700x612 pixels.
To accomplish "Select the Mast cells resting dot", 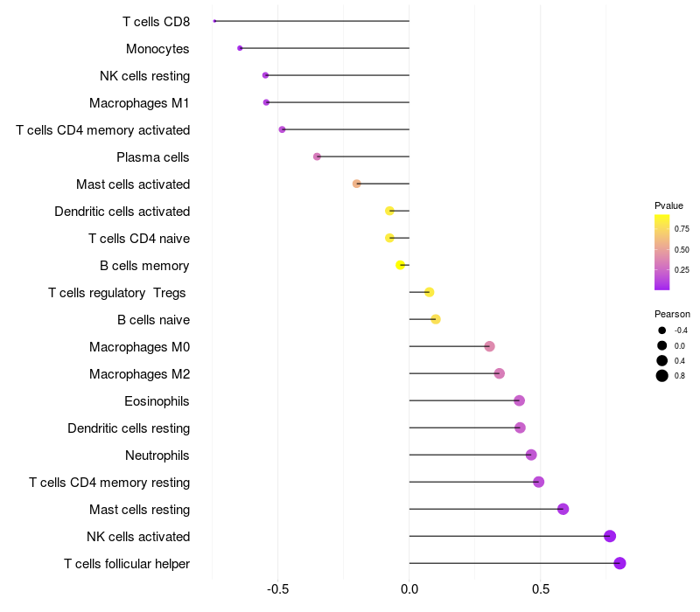I will [x=563, y=509].
